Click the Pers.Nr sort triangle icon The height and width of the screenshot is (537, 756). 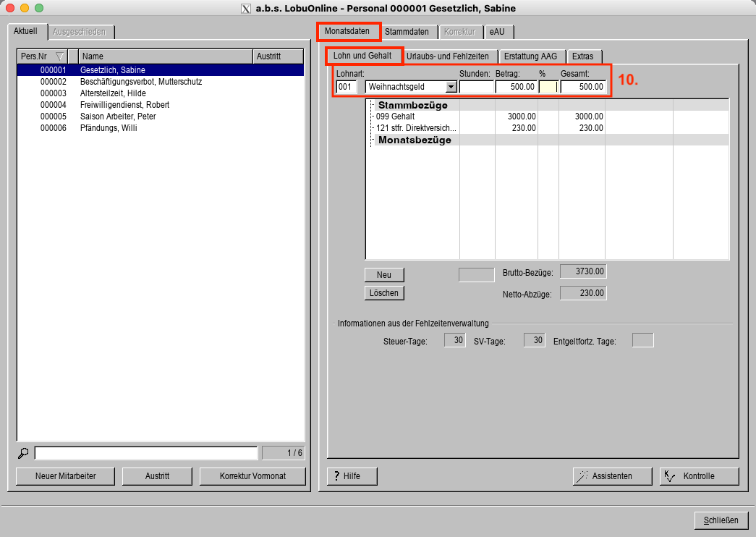tap(59, 56)
